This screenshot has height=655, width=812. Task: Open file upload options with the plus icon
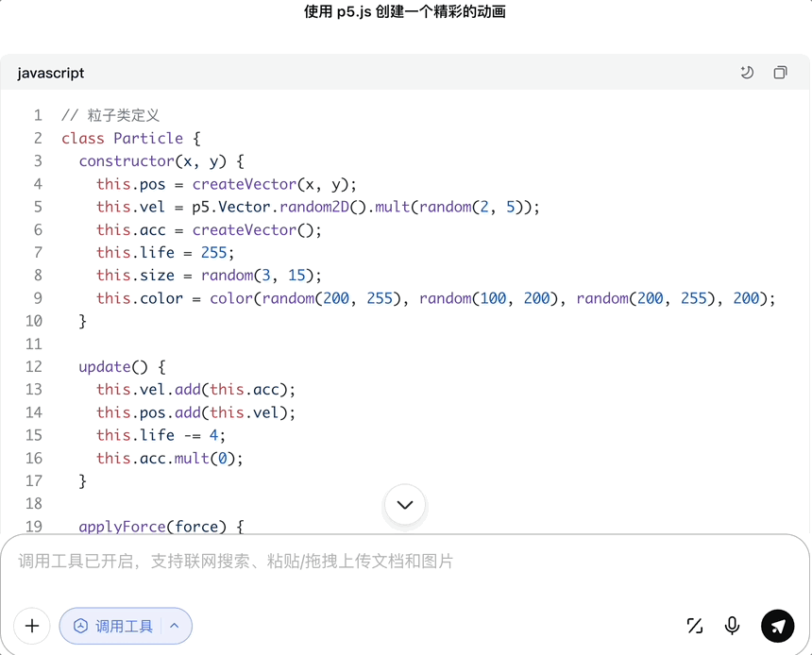pos(31,626)
